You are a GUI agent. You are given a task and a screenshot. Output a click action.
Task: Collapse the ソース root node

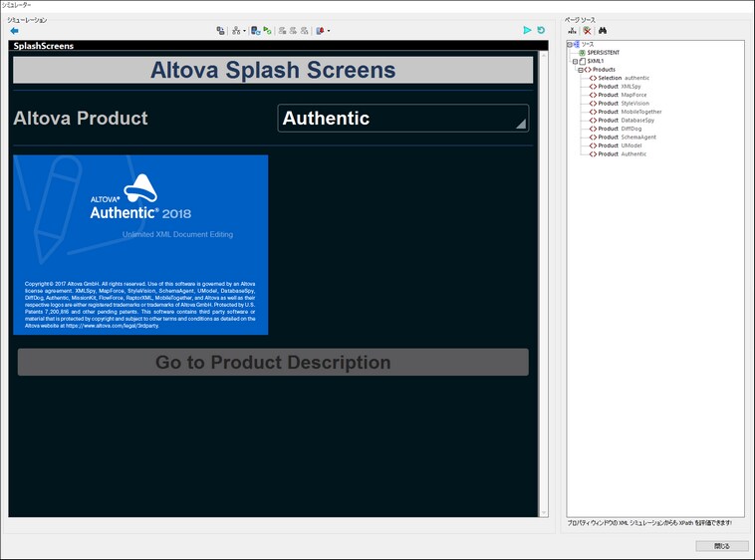coord(570,44)
